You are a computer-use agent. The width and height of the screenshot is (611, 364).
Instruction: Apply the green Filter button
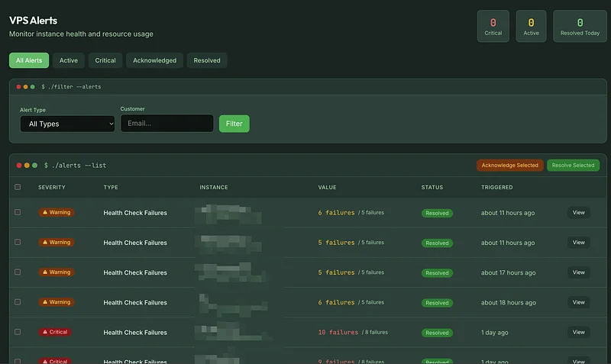(x=234, y=124)
